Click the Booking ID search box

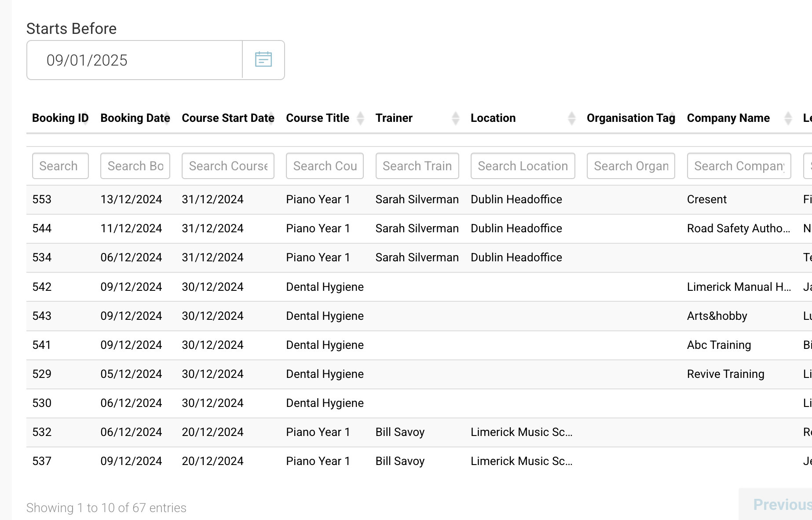60,166
